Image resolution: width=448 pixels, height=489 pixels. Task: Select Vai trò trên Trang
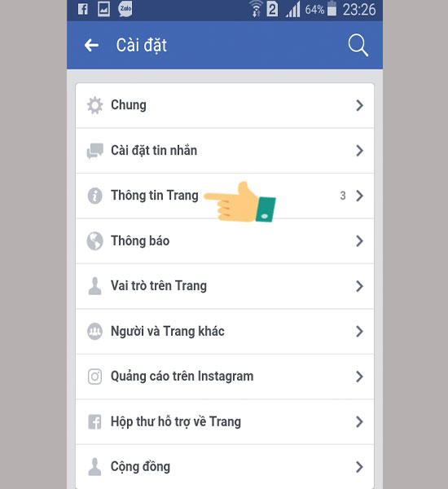(225, 286)
